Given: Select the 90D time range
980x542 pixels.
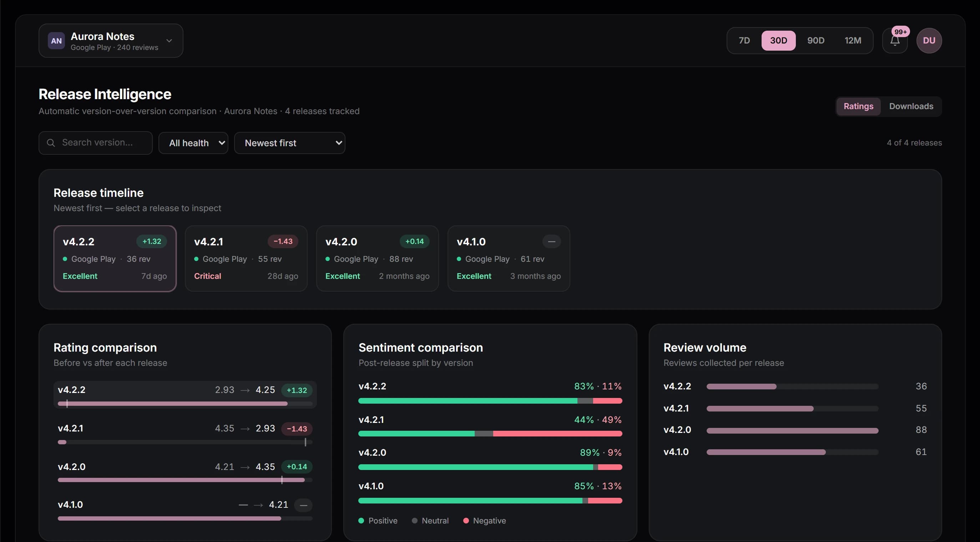Looking at the screenshot, I should point(815,41).
